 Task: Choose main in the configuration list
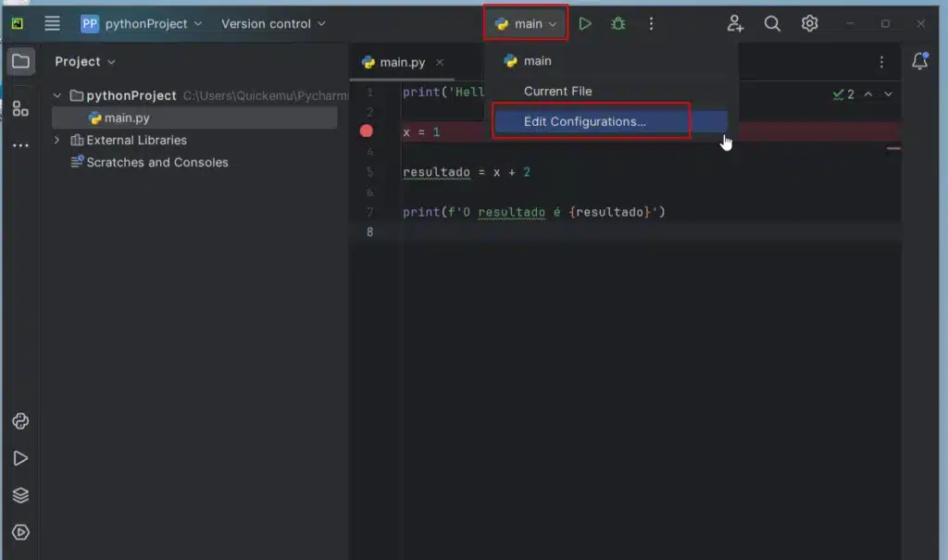pos(611,61)
